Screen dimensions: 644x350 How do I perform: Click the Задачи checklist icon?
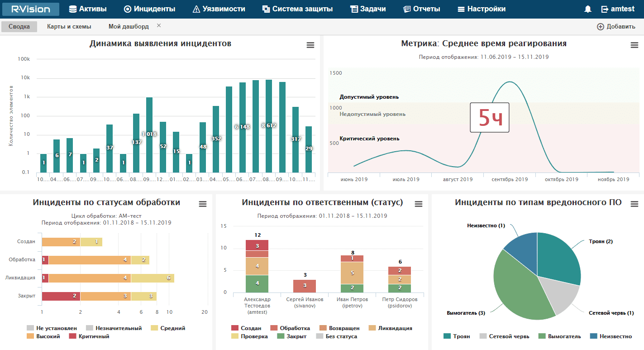point(354,9)
